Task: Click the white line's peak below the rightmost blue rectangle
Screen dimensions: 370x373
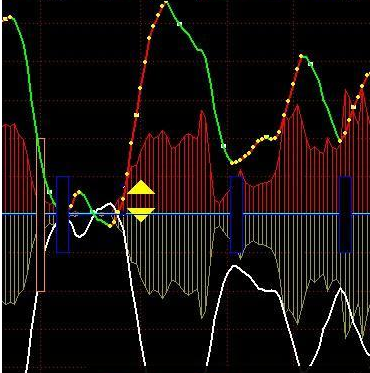Action: [x=340, y=289]
